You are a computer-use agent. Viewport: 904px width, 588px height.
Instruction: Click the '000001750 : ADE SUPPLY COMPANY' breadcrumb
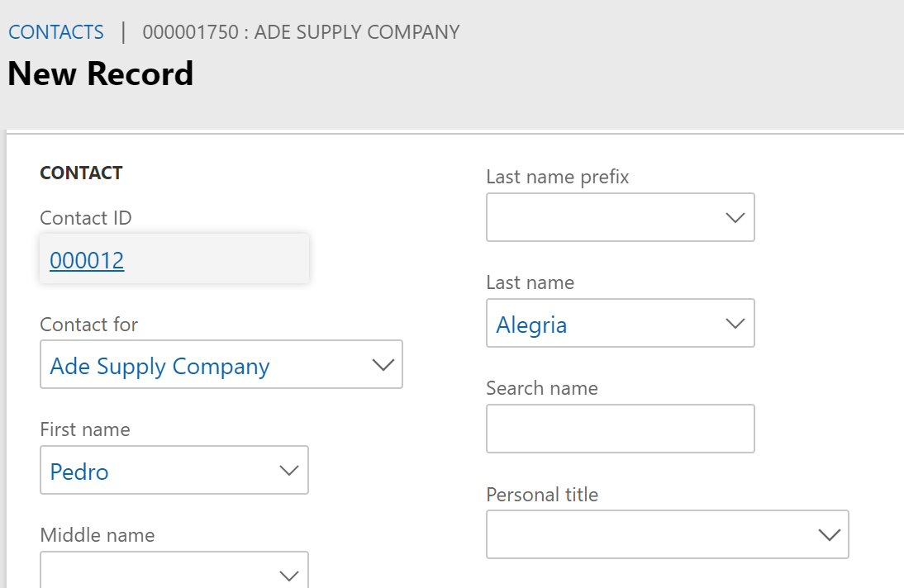pyautogui.click(x=301, y=32)
